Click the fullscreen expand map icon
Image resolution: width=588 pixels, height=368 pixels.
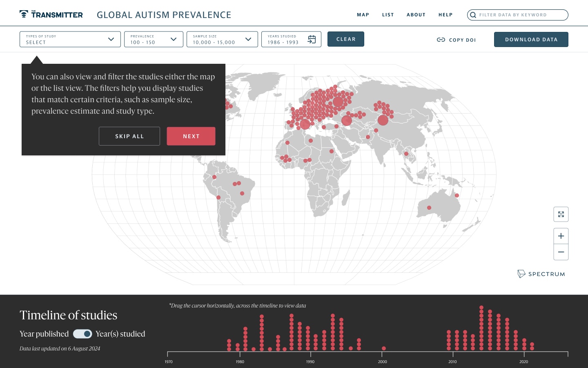561,214
